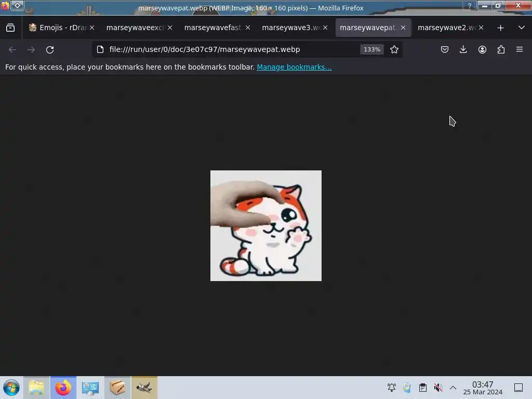The image size is (532, 399).
Task: Go back to previous page
Action: tap(12, 49)
